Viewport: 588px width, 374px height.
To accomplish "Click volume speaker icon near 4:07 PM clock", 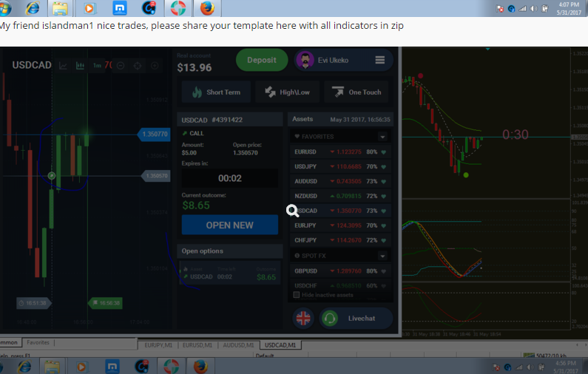I will (533, 9).
